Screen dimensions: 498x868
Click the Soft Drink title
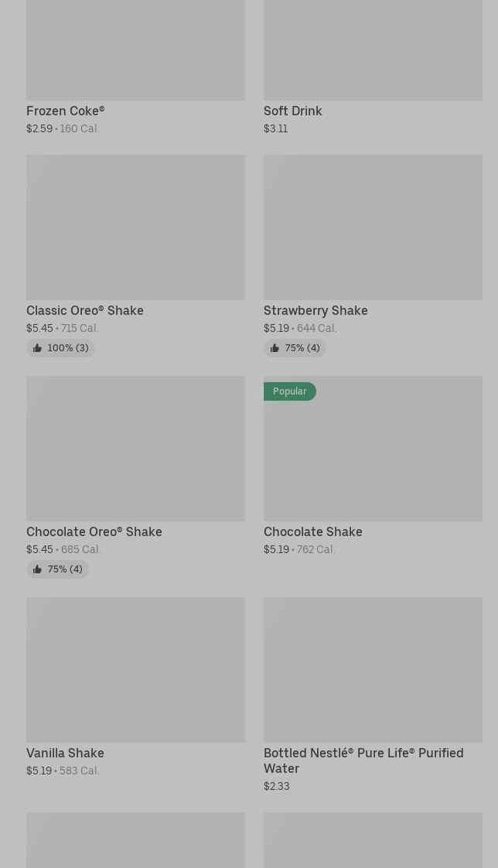(293, 111)
